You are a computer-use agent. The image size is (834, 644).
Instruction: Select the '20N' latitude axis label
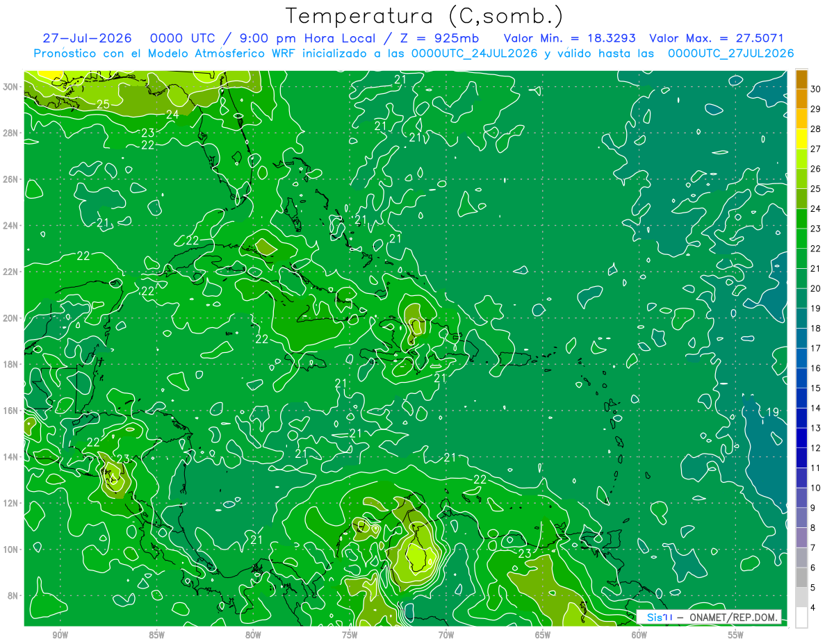[12, 318]
